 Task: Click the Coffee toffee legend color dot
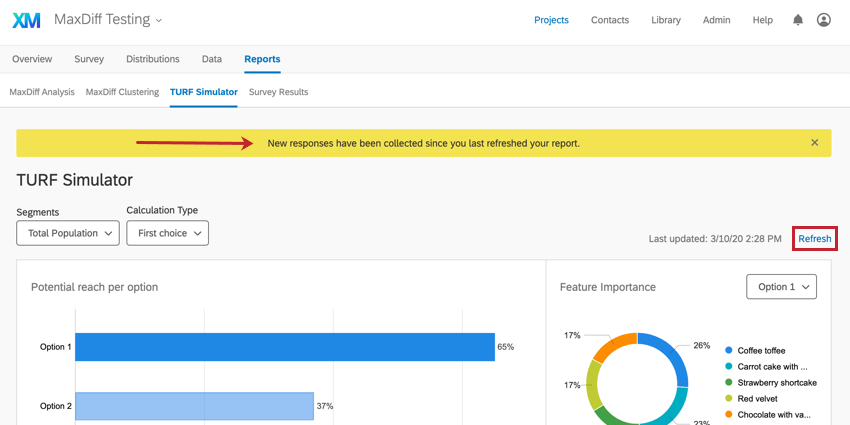pos(727,351)
